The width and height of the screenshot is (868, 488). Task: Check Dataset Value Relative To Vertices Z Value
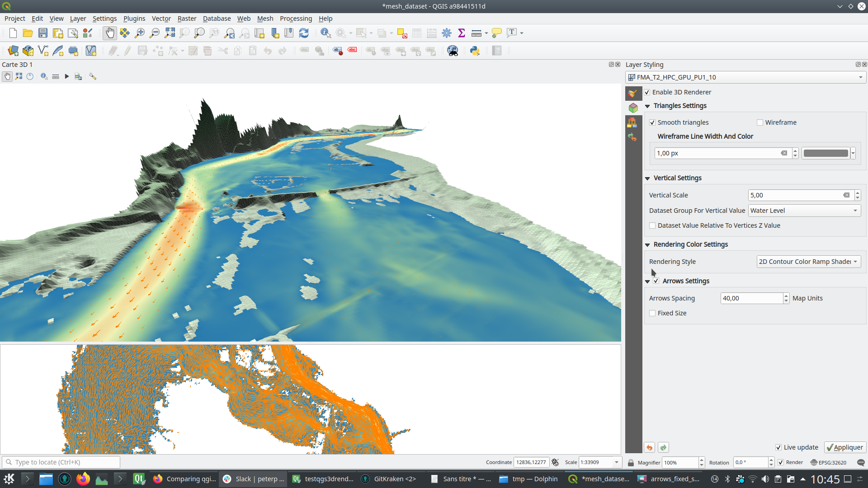point(652,225)
